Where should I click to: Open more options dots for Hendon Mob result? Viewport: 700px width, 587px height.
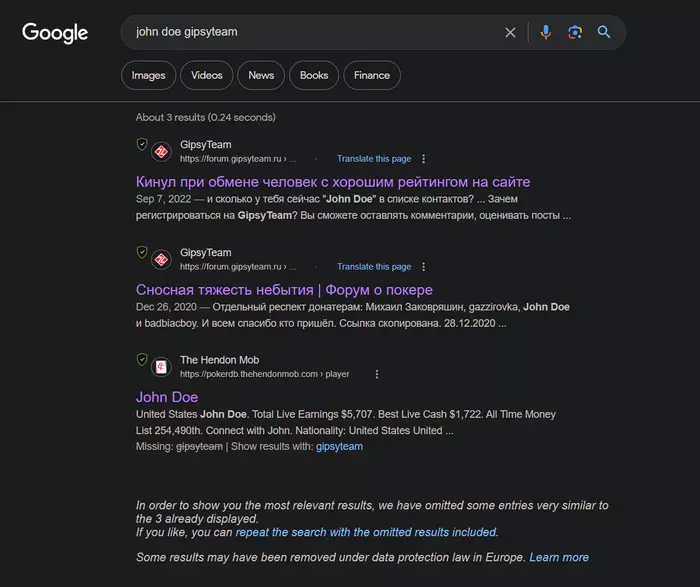[377, 374]
